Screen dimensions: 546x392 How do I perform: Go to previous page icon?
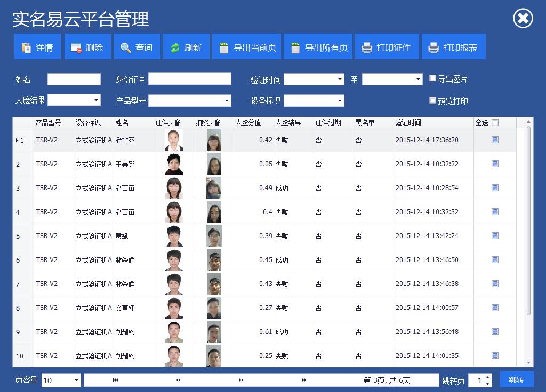tap(178, 380)
